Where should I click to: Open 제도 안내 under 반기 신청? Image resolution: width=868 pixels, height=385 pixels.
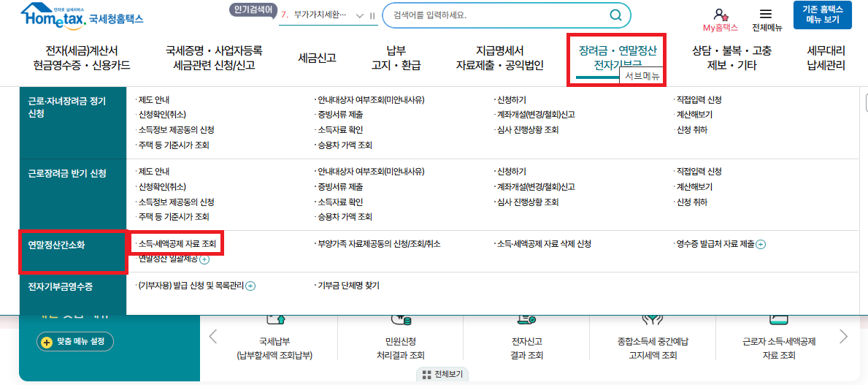153,172
